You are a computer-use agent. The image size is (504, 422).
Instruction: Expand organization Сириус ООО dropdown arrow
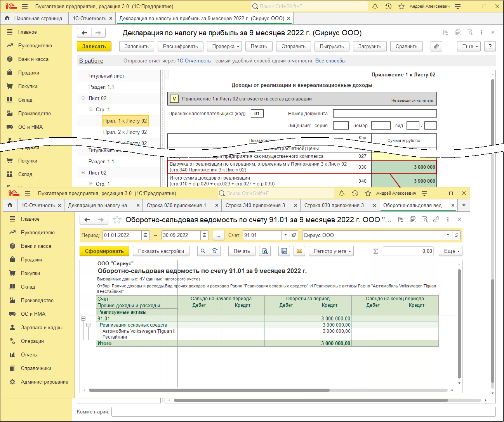pos(448,235)
